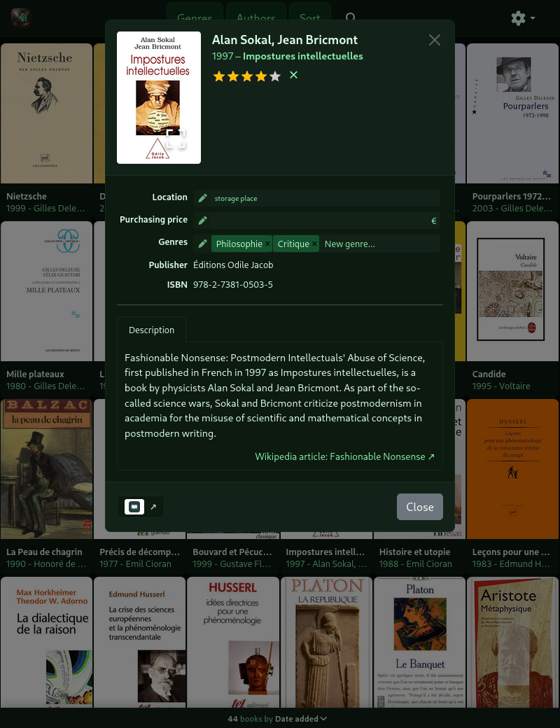Open the Candide book cover
Screen dimensions: 560x728
point(512,291)
